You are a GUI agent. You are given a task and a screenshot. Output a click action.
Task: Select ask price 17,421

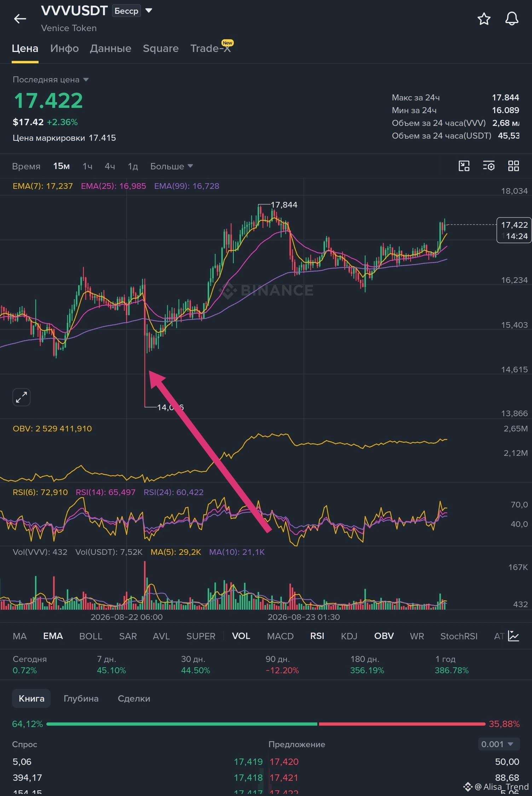point(284,778)
